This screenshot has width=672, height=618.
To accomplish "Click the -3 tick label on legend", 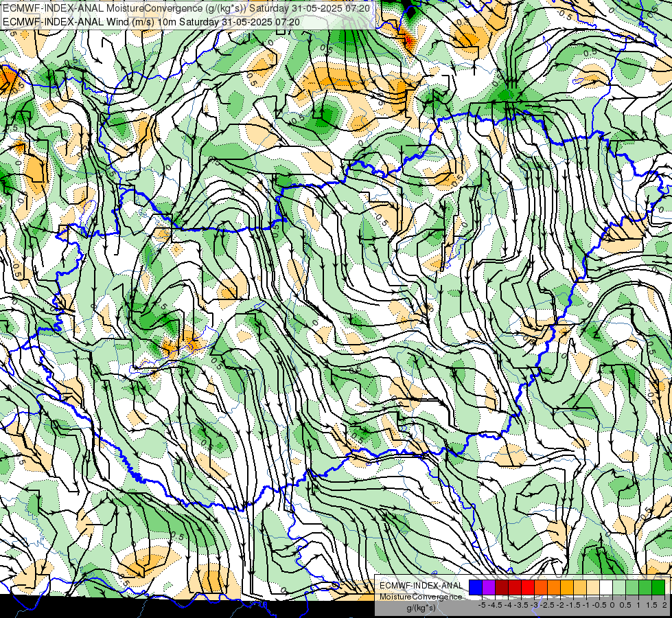I will (x=534, y=605).
